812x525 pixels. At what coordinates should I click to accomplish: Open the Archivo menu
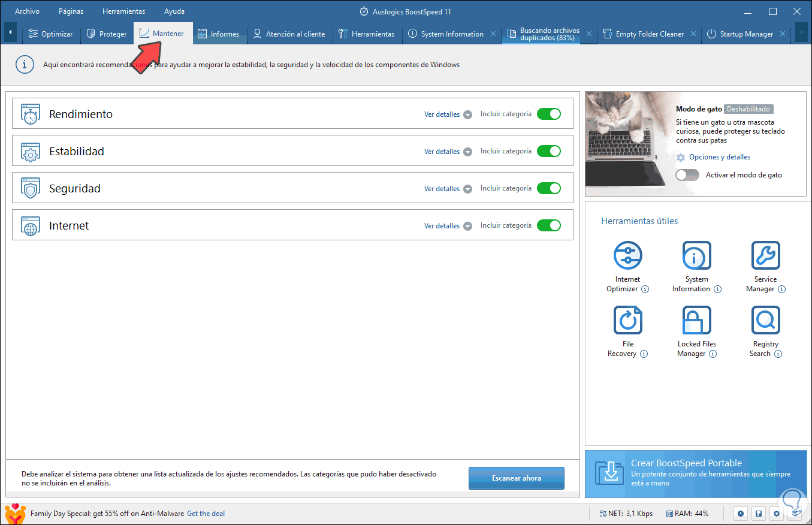tap(28, 11)
